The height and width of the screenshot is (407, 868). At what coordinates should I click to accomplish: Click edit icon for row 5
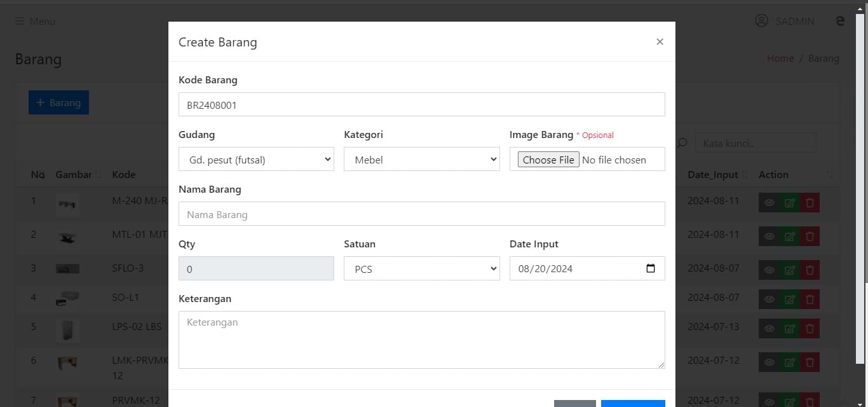(x=789, y=329)
